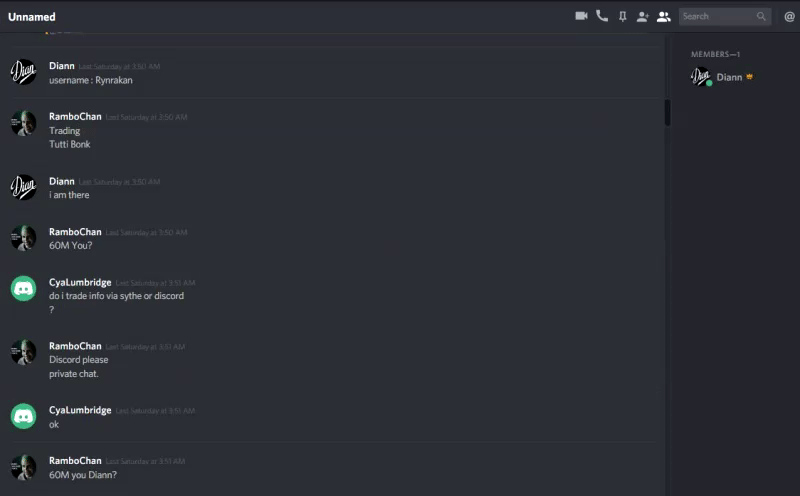Toggle the member list panel
Viewport: 800px width, 496px height.
pos(663,17)
